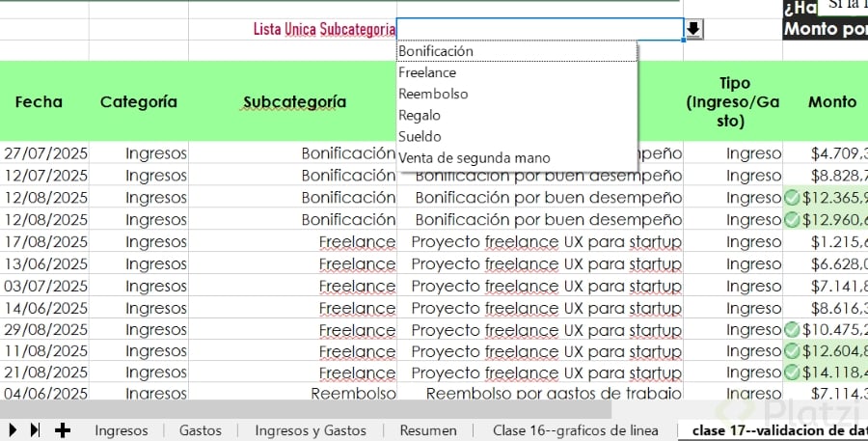Screen dimensions: 868x441
Task: Select date cell 03/07/2025
Action: (x=44, y=286)
